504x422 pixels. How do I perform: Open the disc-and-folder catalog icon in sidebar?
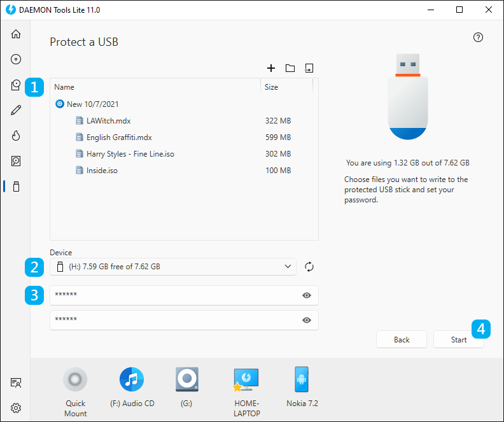[16, 85]
